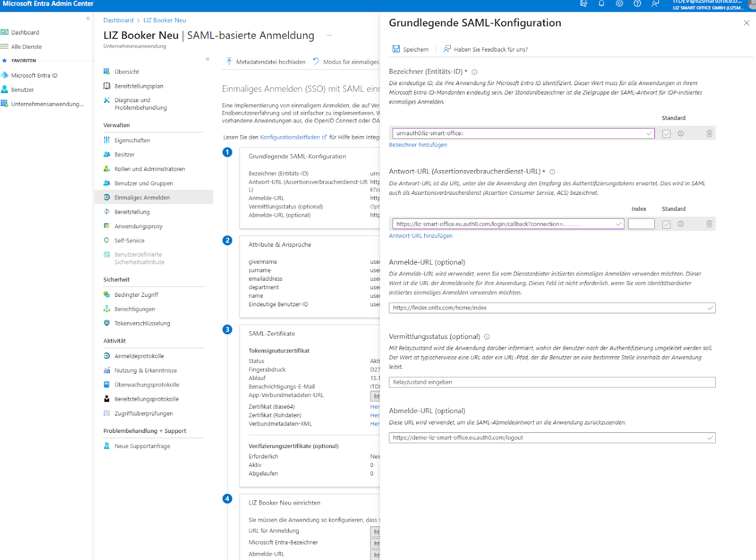
Task: Click the Speichern save icon
Action: (x=396, y=49)
